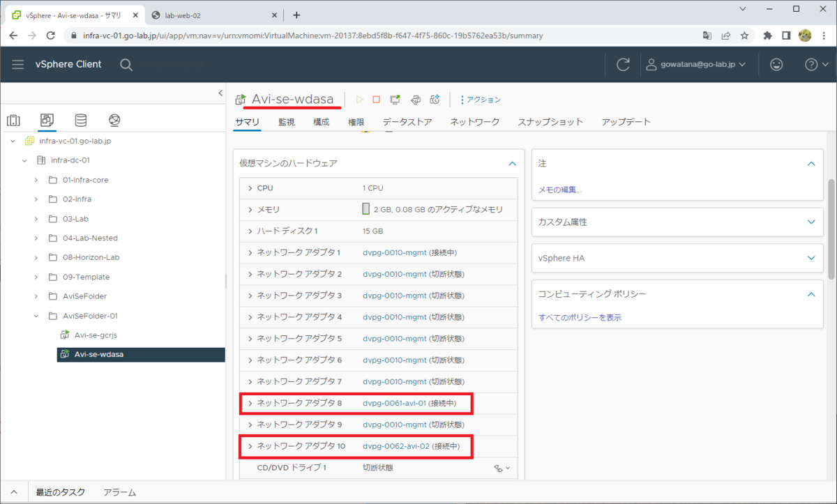The width and height of the screenshot is (837, 504).
Task: Open the ネットワーク tab
Action: coord(475,122)
